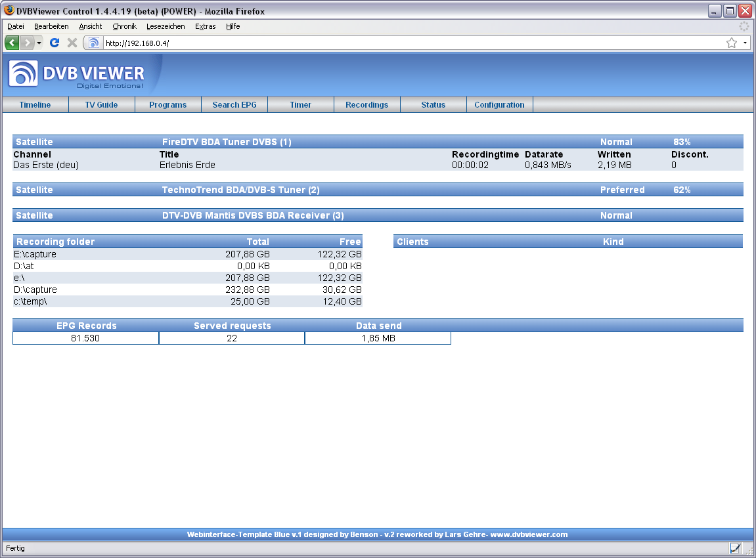Click the RSS site icon in address bar
The width and height of the screenshot is (756, 558).
pos(94,43)
